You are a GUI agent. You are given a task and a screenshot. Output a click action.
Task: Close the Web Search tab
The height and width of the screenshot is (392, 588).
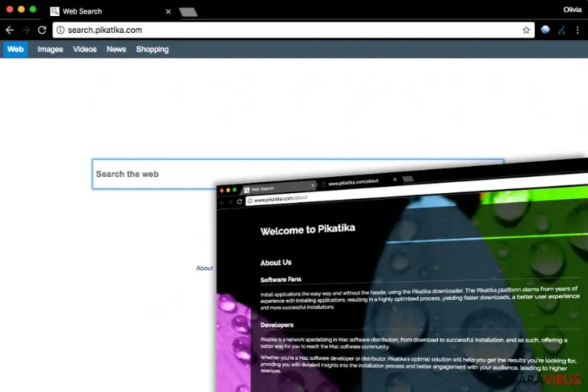[168, 11]
